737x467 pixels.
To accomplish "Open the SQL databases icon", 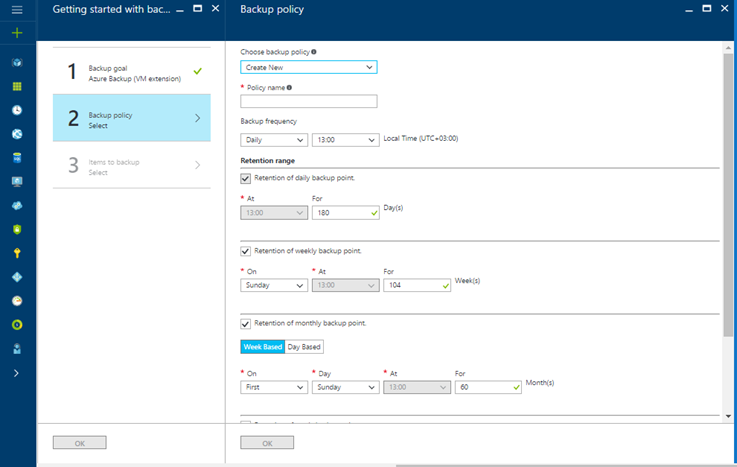I will (x=17, y=158).
